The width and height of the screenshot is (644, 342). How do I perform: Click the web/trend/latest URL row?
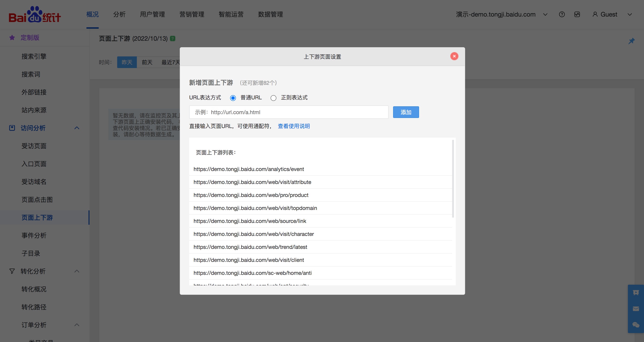pyautogui.click(x=320, y=247)
